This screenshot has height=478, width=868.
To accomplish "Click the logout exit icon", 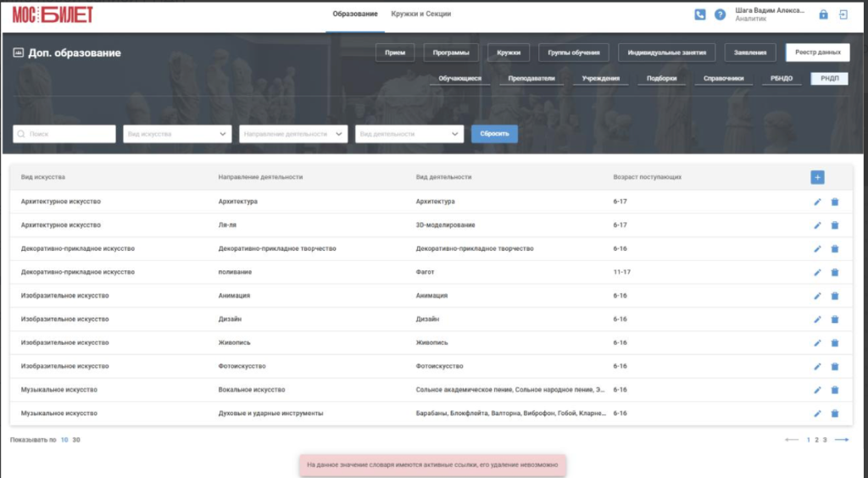I will tap(843, 15).
